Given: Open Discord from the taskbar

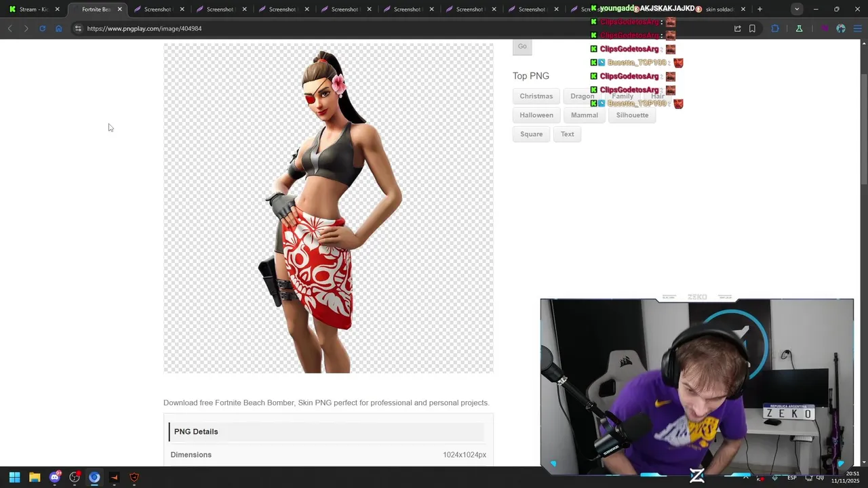Looking at the screenshot, I should 55,477.
